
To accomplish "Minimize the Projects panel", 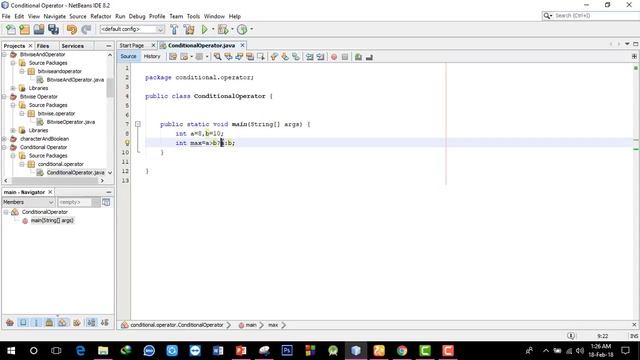I will tap(109, 46).
